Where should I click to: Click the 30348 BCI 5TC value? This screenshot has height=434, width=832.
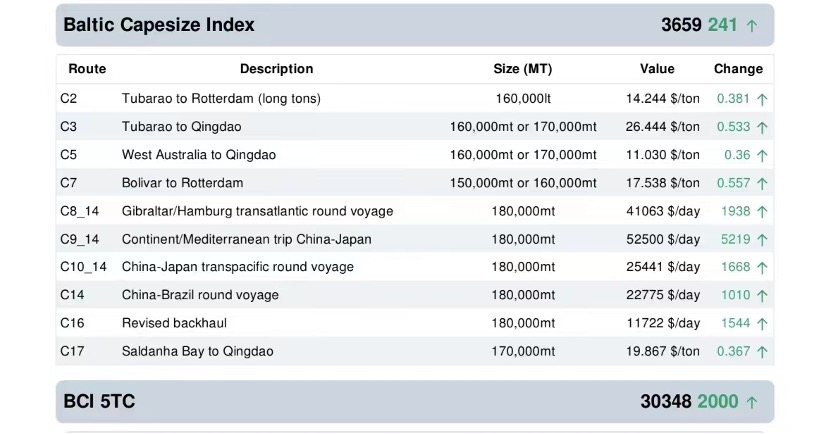[x=665, y=402]
